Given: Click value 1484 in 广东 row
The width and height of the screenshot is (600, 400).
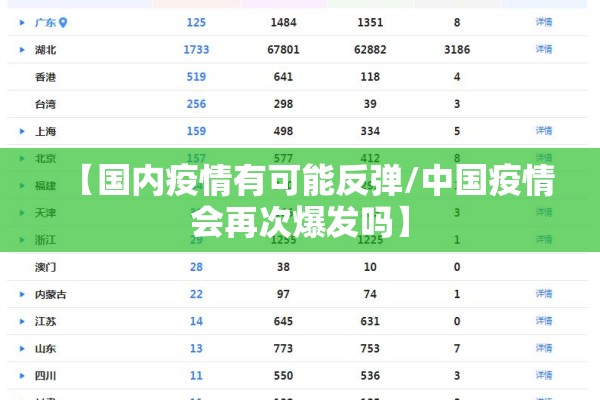Looking at the screenshot, I should tap(284, 22).
